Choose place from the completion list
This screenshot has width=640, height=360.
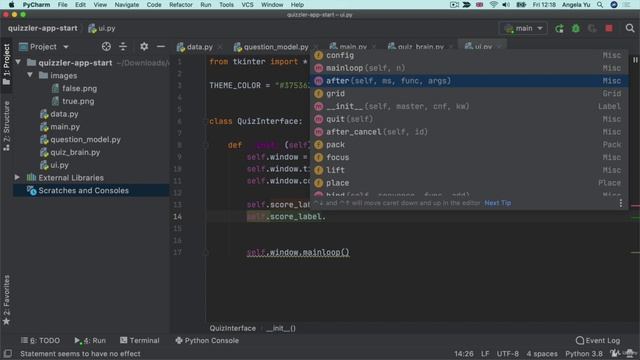coord(469,183)
